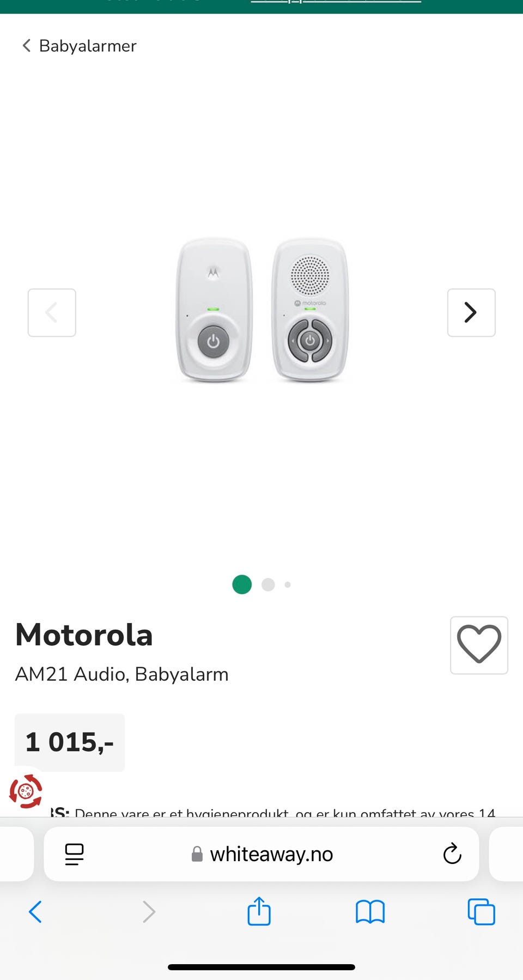Tap the Safari forward arrow
The width and height of the screenshot is (523, 980).
point(149,911)
